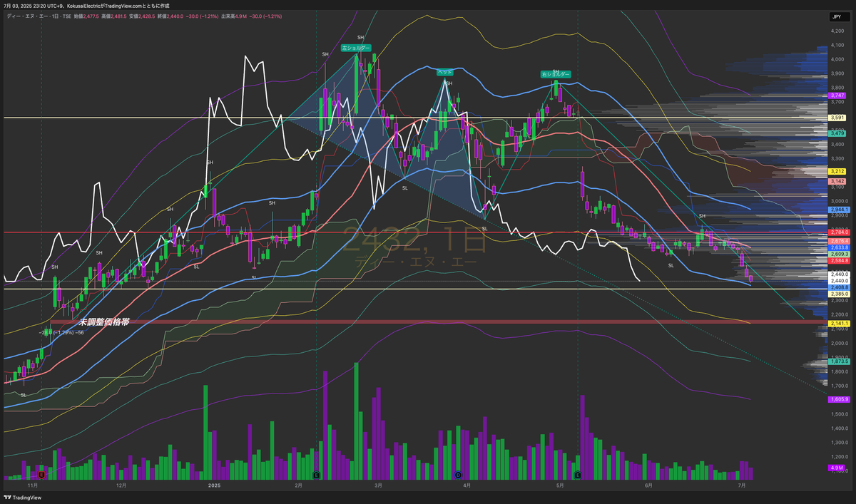Click the red 2,584.8 price label
This screenshot has width=856, height=504.
[x=839, y=261]
